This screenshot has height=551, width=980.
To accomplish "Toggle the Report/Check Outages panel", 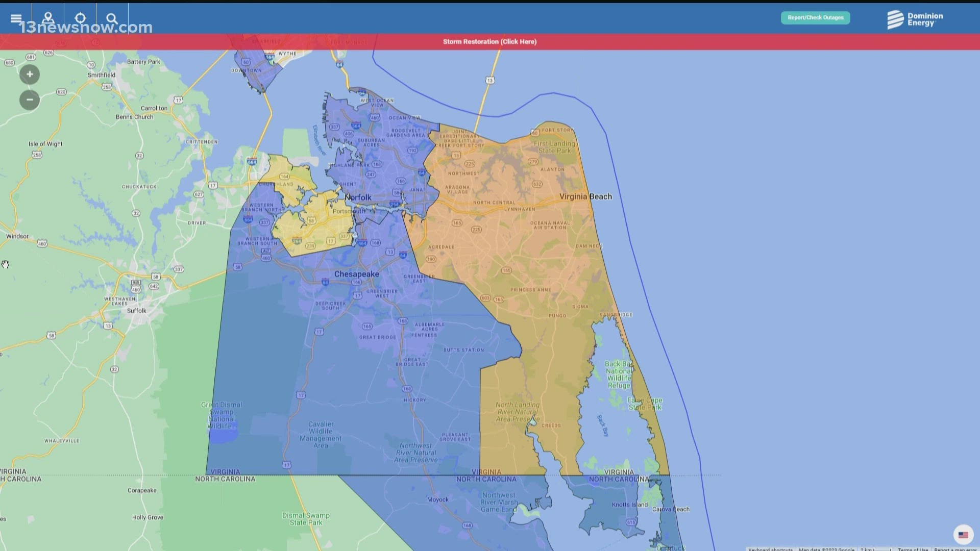I will (x=815, y=17).
